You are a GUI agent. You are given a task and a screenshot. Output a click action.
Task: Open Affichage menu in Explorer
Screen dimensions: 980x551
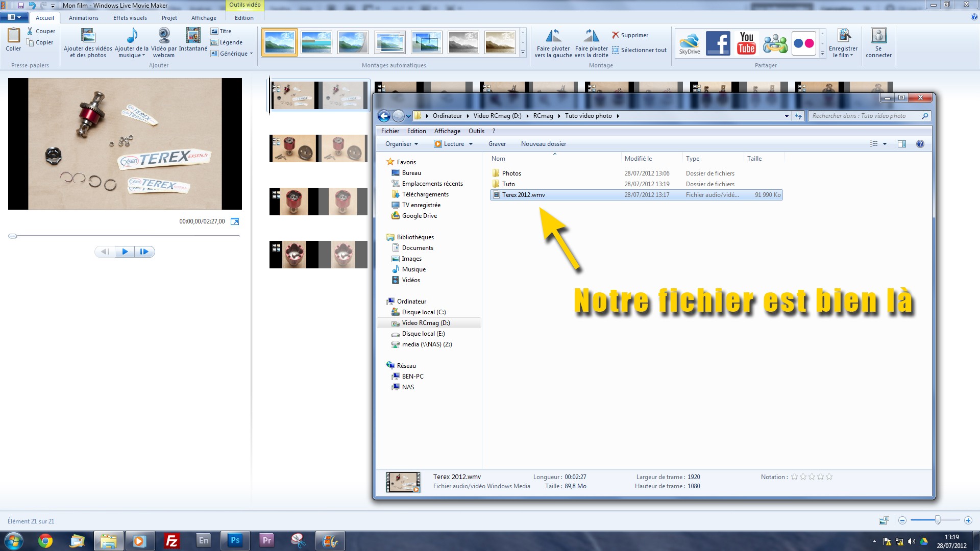[447, 131]
